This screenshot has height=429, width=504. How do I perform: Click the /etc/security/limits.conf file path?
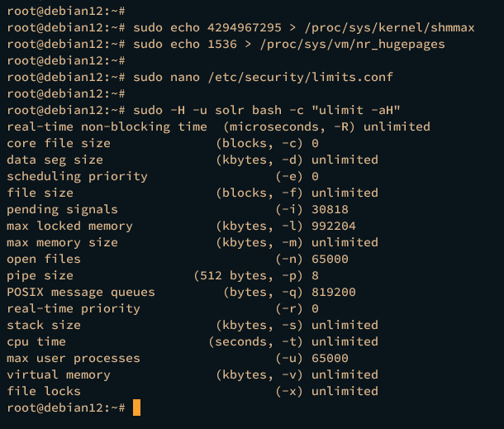click(x=299, y=77)
